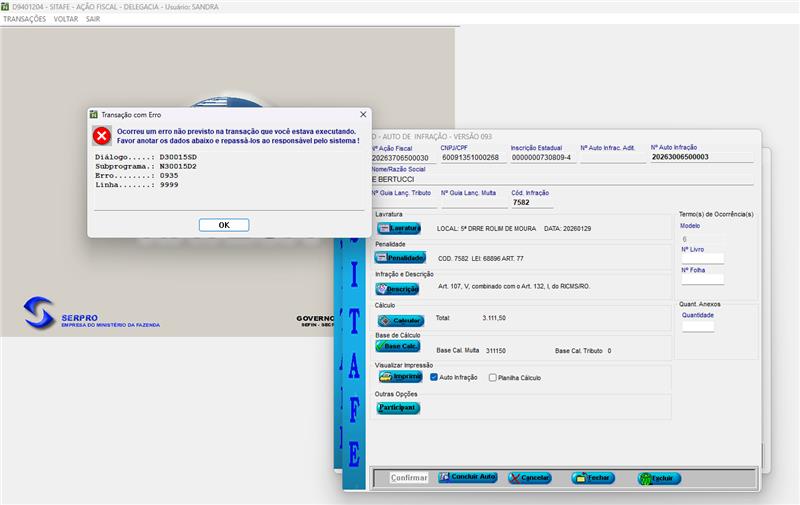This screenshot has width=800, height=505.
Task: Click the Nº Livro input field
Action: click(x=702, y=259)
